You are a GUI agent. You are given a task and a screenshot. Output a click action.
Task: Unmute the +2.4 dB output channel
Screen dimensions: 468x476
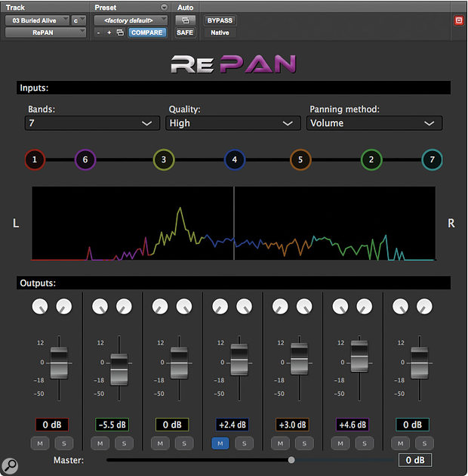[x=220, y=444]
